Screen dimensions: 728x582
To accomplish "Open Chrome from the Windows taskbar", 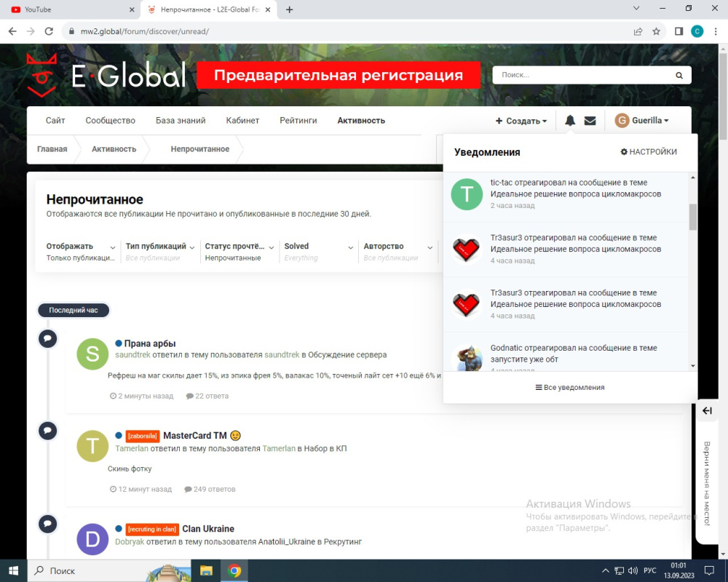I will click(234, 570).
